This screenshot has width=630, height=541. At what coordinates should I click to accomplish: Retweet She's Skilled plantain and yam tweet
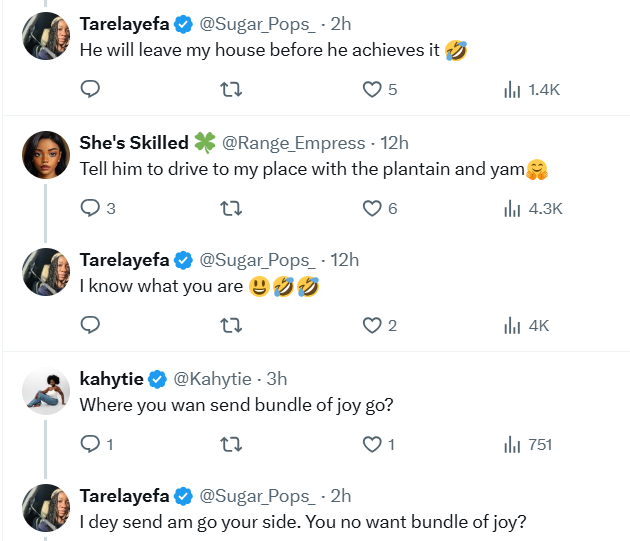tap(230, 208)
